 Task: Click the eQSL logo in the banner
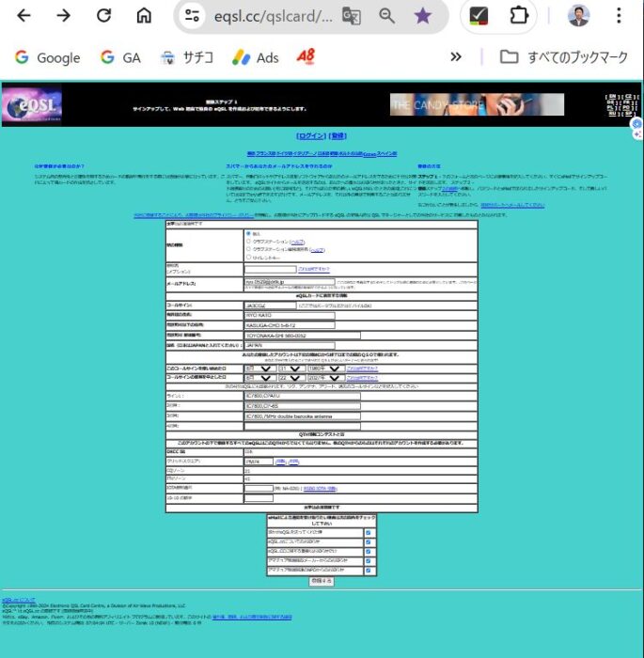point(32,105)
